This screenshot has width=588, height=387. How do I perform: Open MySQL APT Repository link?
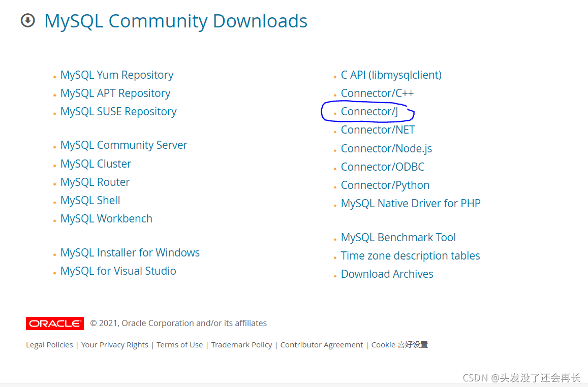tap(115, 93)
